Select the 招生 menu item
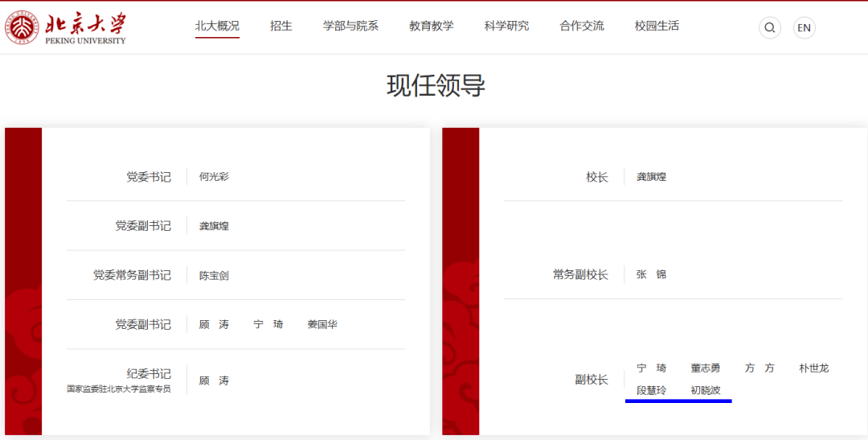Screen dimensions: 868x440 pos(281,26)
